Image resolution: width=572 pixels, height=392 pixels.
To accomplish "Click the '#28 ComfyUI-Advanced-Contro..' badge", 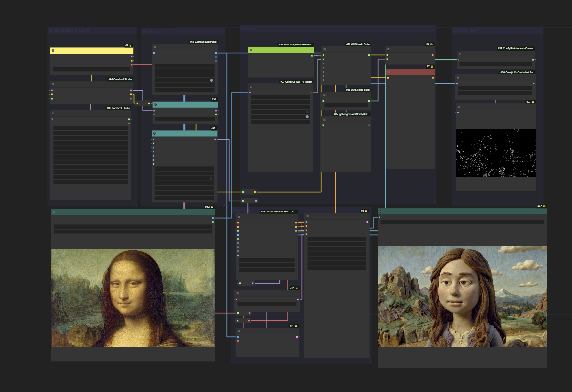I will point(279,211).
